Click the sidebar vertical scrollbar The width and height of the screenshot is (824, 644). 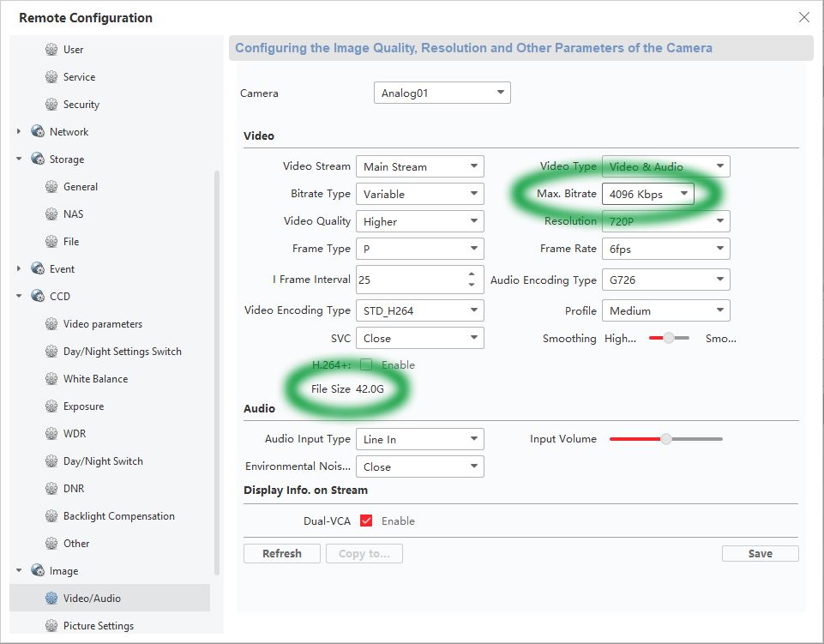217,369
